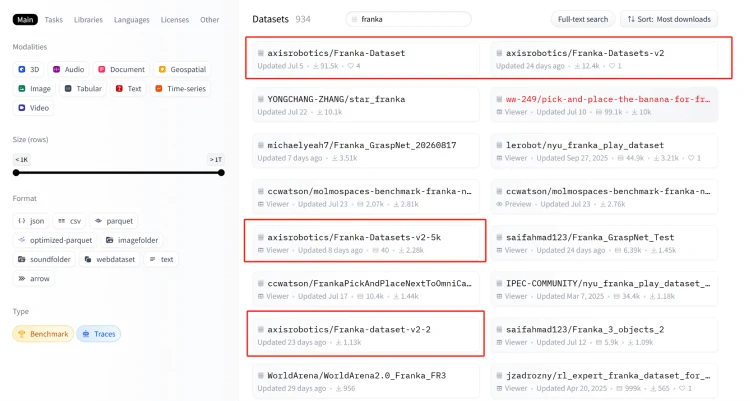This screenshot has height=401, width=750.
Task: Open axisrobotics/Franka-Datasets-v2-5k
Action: [365, 243]
